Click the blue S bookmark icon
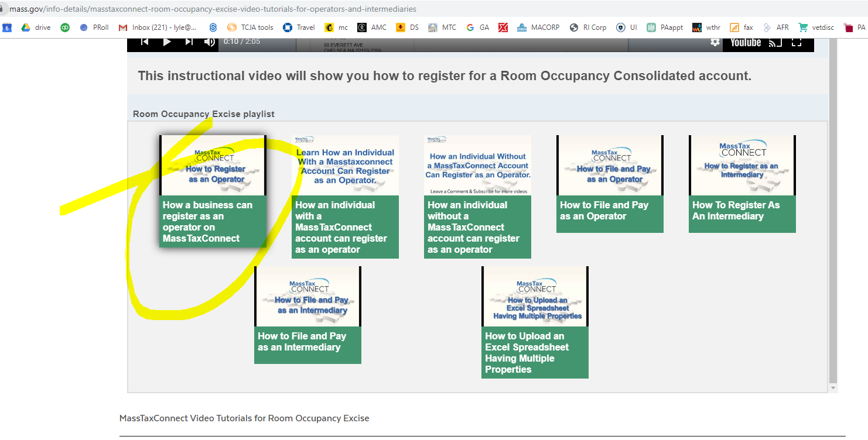Image resolution: width=868 pixels, height=440 pixels. [213, 27]
